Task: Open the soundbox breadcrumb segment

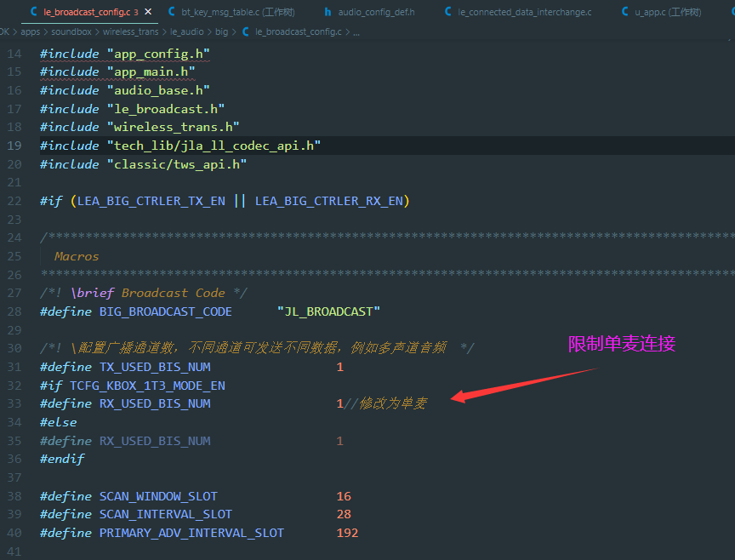Action: click(x=71, y=31)
